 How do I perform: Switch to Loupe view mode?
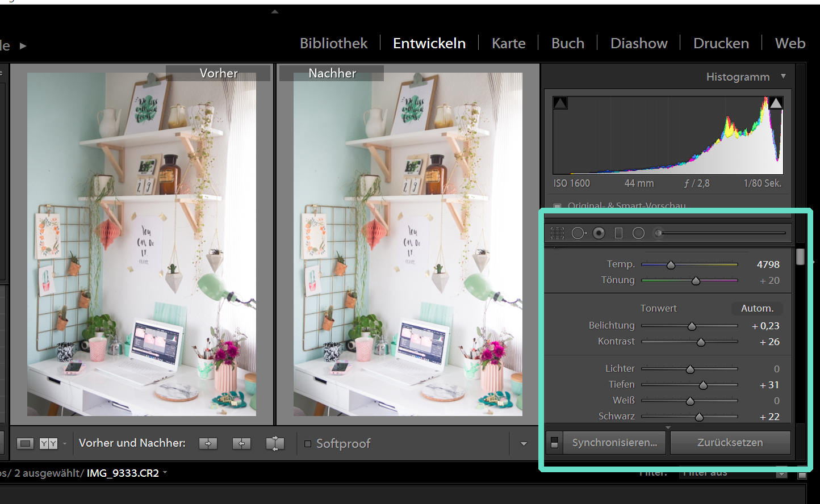25,444
